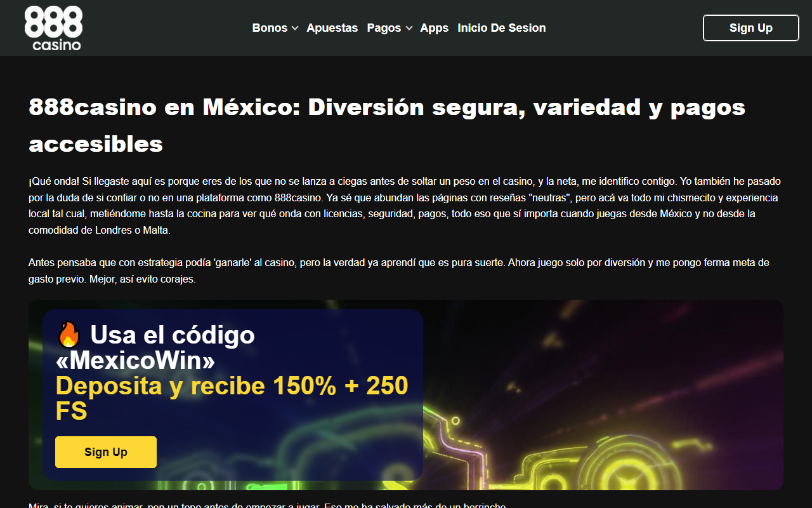Click the paragraph starting '¡Qué onda!'
This screenshot has height=508, width=812.
[405, 206]
